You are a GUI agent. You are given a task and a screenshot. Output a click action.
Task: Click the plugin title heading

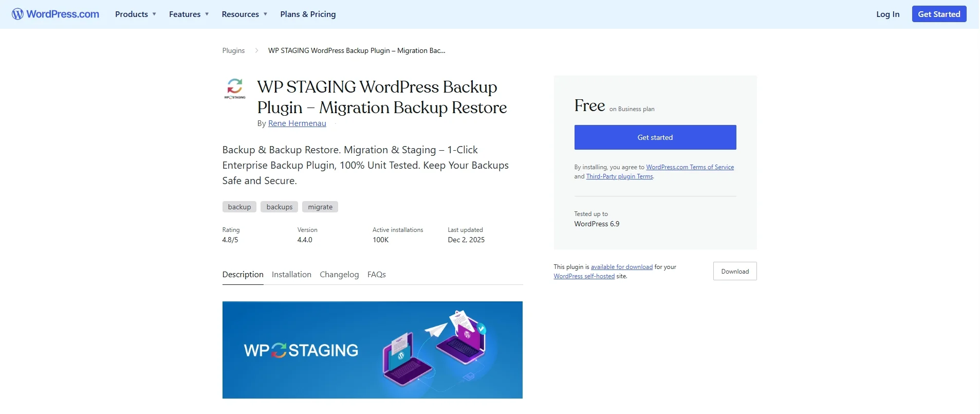pyautogui.click(x=382, y=97)
